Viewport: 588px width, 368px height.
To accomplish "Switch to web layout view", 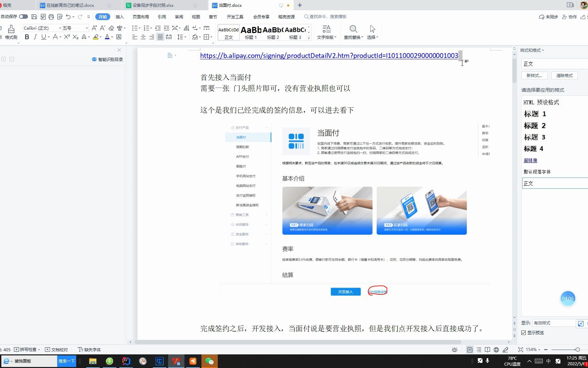I will [496, 350].
